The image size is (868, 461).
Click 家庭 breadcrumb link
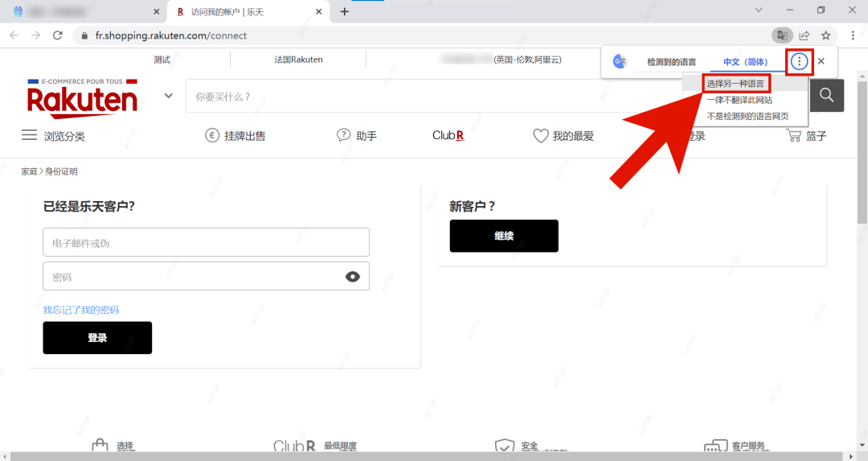pos(30,171)
